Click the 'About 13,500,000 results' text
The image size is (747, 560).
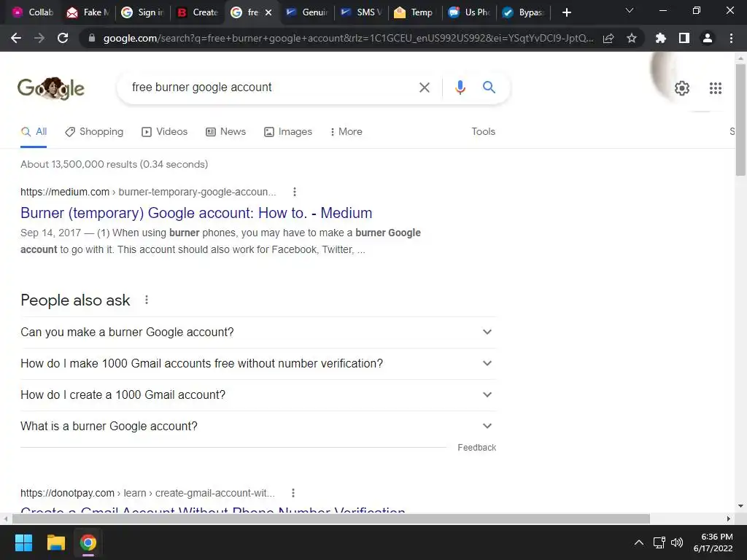[115, 164]
